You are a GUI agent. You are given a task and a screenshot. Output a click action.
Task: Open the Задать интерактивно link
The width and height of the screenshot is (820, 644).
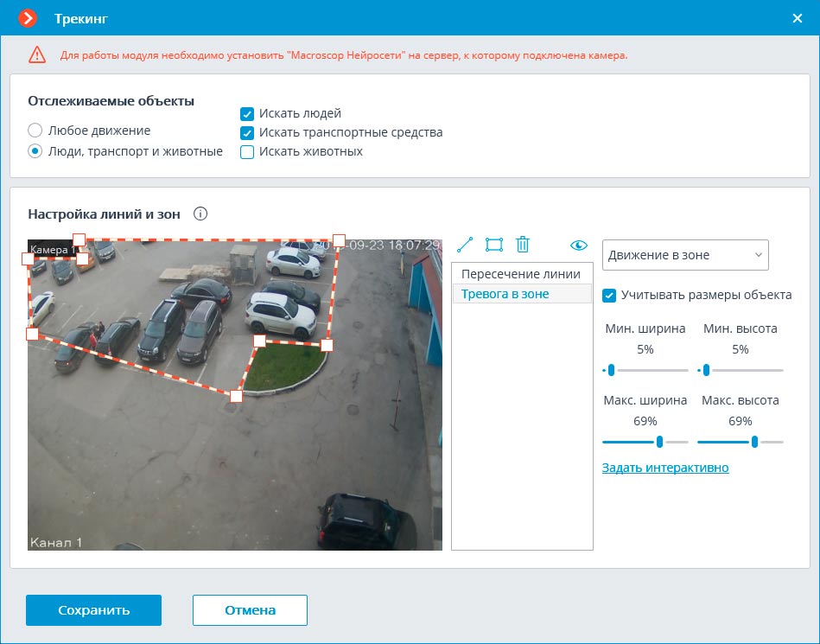[665, 468]
